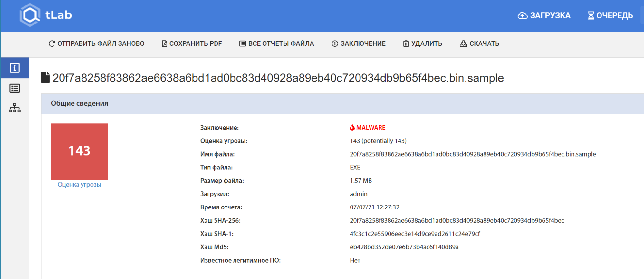Follow the Оценка угрозы link
Viewport: 644px width, 279px height.
click(79, 185)
